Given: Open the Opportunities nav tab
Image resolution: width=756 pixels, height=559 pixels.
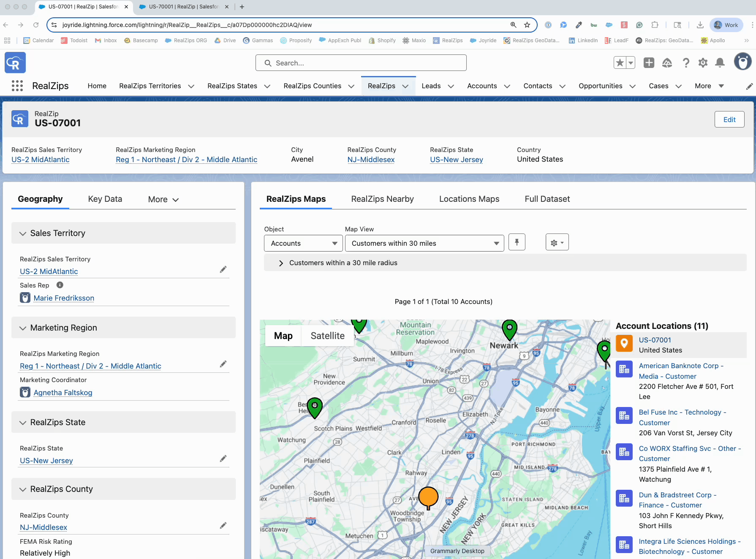Looking at the screenshot, I should pyautogui.click(x=600, y=86).
